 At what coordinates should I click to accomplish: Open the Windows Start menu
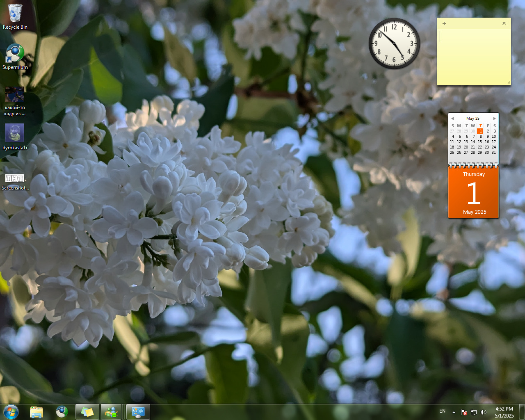(x=11, y=412)
